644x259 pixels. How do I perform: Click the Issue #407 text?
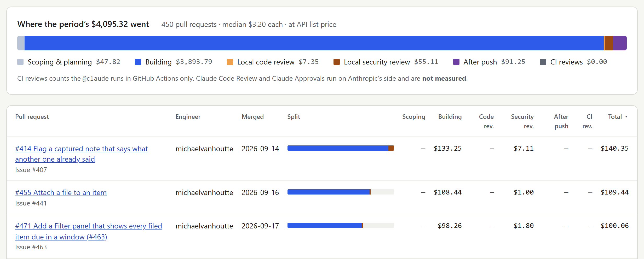31,170
